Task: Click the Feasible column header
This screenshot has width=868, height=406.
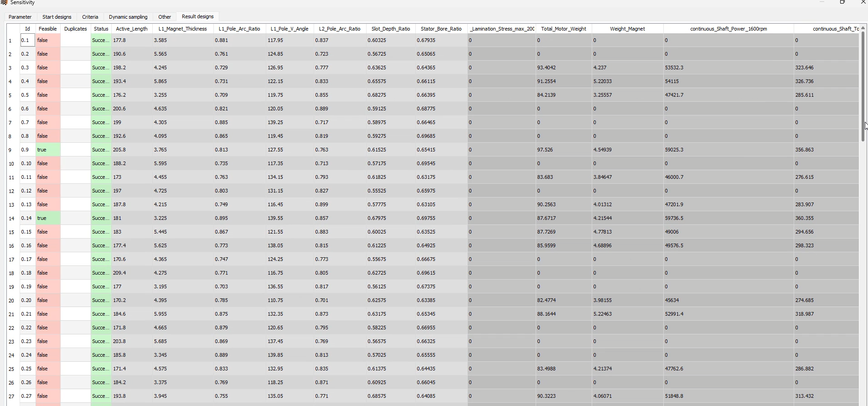Action: (48, 29)
